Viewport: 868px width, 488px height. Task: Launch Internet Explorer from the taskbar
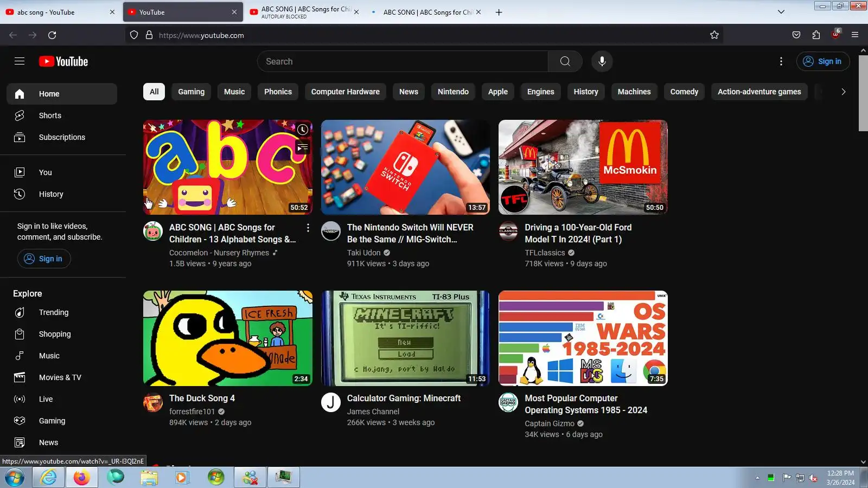tap(48, 478)
